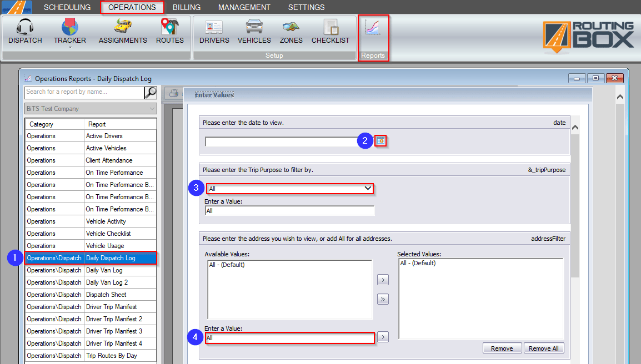
Task: Select the Daily Van Log 2 report
Action: [x=91, y=282]
